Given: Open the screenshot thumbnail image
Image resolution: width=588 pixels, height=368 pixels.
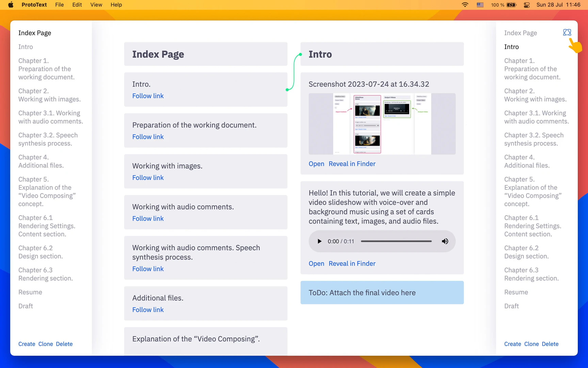Looking at the screenshot, I should (382, 124).
